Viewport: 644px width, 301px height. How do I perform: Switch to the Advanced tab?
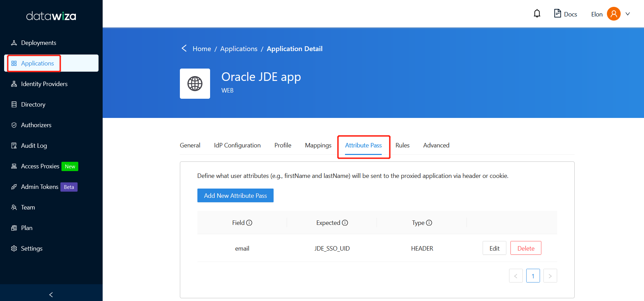point(436,145)
